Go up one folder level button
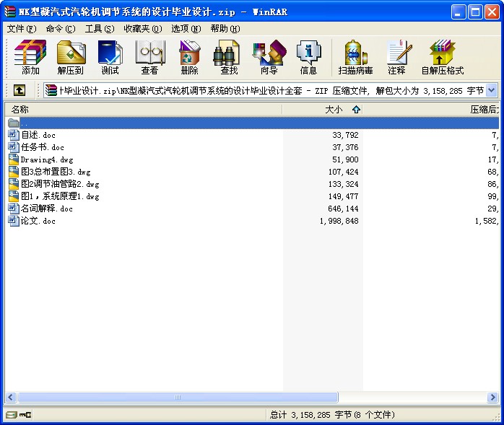The image size is (504, 425). pos(19,90)
